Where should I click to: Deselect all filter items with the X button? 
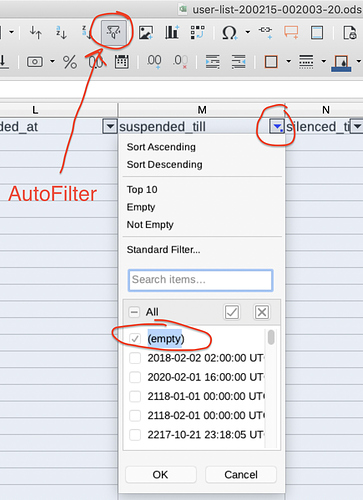(x=262, y=312)
